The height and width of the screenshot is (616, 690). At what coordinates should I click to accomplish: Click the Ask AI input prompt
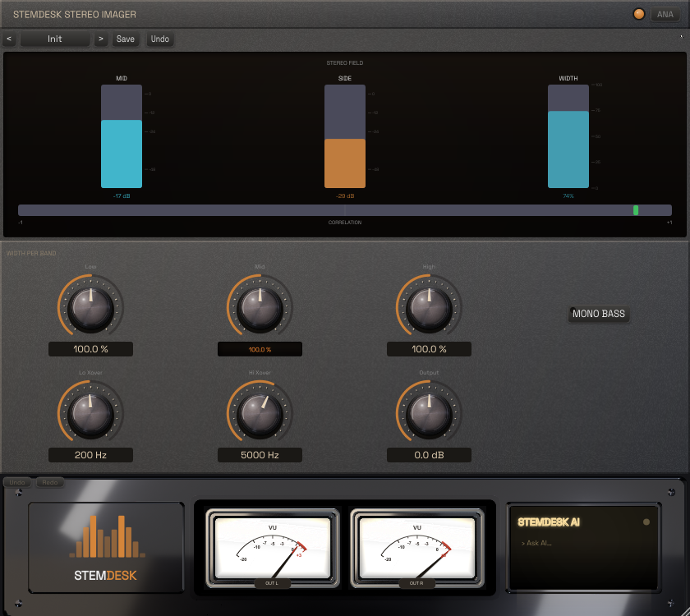(536, 543)
